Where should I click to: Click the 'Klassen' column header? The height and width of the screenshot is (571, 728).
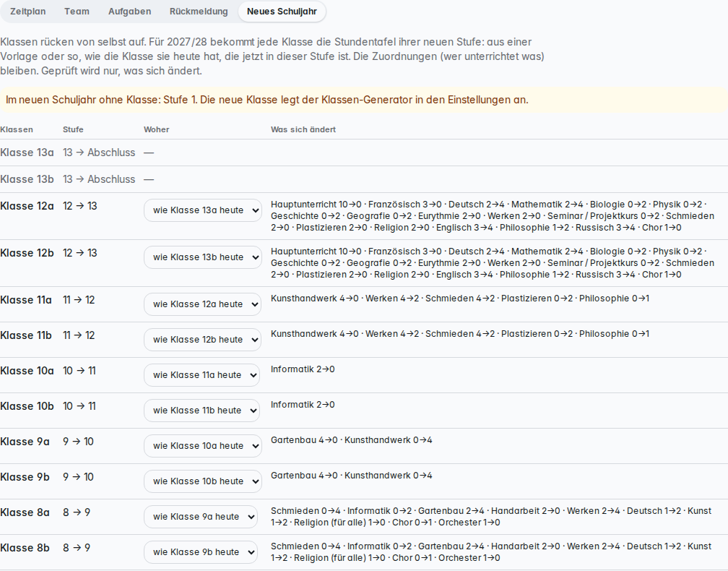(x=17, y=129)
